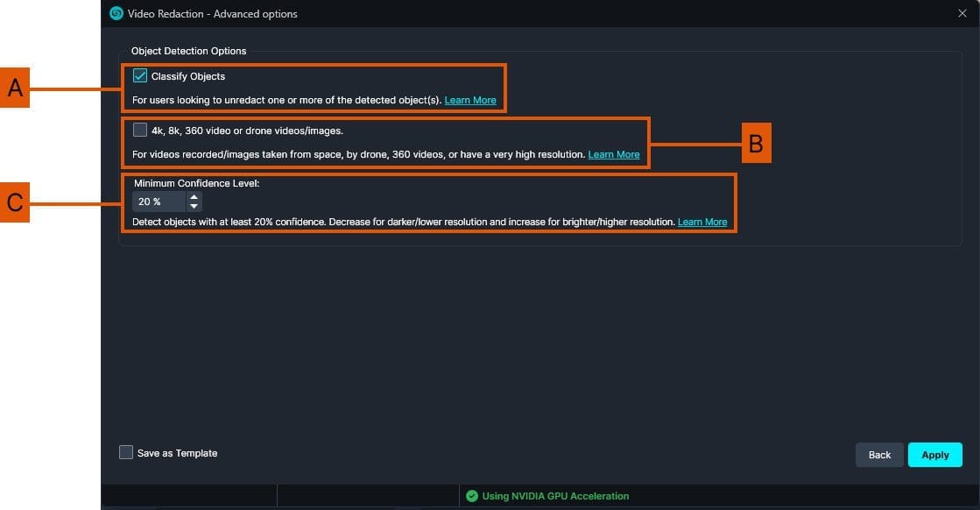Click the green GPU acceleration checkmark icon

click(x=472, y=496)
